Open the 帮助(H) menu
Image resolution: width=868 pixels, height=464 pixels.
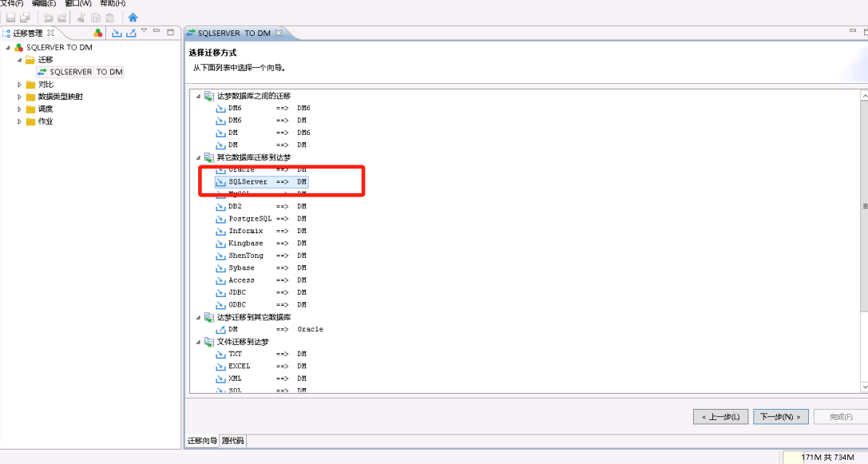click(x=113, y=3)
